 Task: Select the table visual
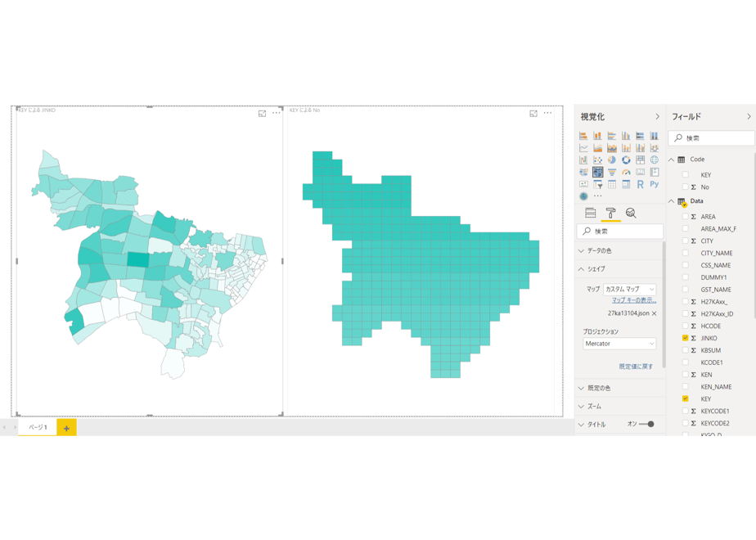tap(612, 184)
